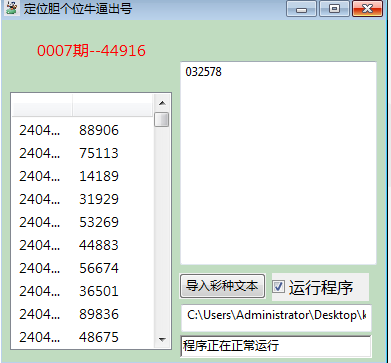Select the row with number 88906
The image size is (391, 363).
tap(82, 130)
